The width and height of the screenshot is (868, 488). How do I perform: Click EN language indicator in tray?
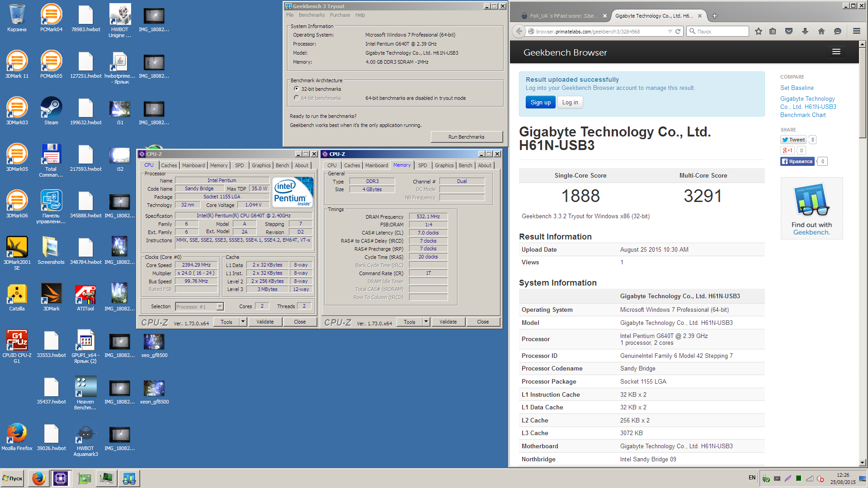(752, 478)
